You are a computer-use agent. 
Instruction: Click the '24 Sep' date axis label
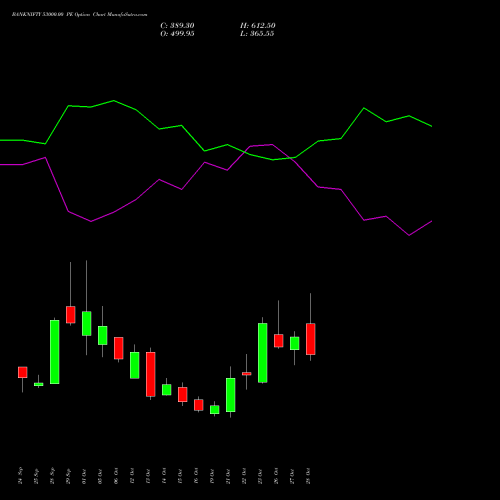coord(21,476)
